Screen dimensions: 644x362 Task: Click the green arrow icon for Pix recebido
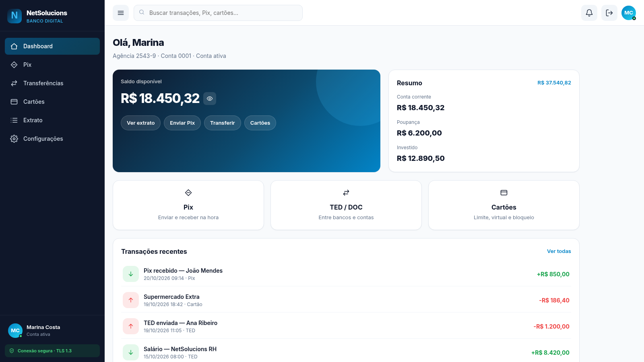point(131,274)
